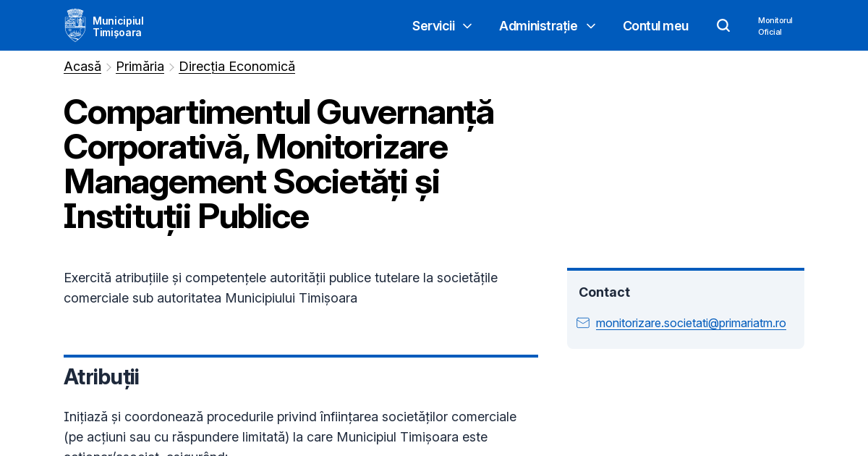Select the Atribuții section heading
Image resolution: width=868 pixels, height=456 pixels.
(101, 377)
